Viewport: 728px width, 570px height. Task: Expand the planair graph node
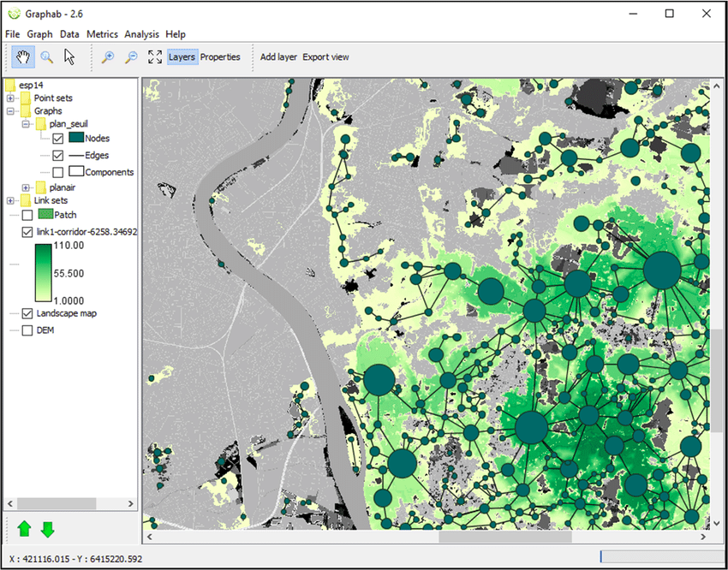coord(26,187)
